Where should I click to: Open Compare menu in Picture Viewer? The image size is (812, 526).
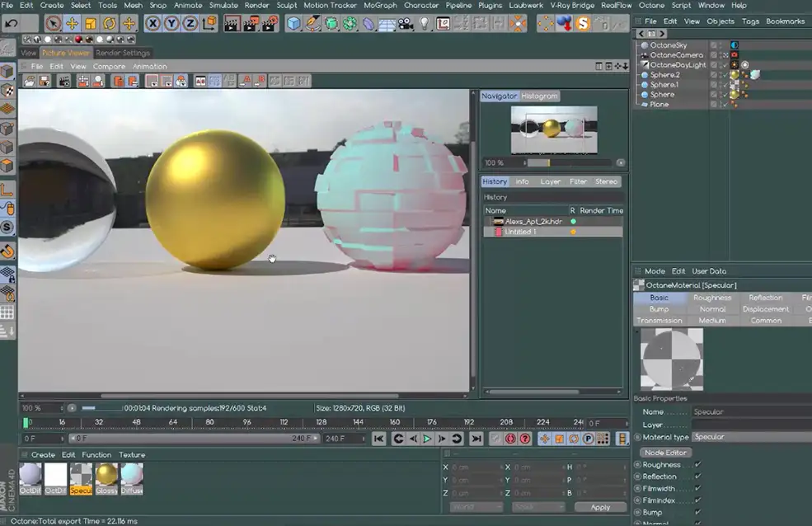tap(109, 66)
